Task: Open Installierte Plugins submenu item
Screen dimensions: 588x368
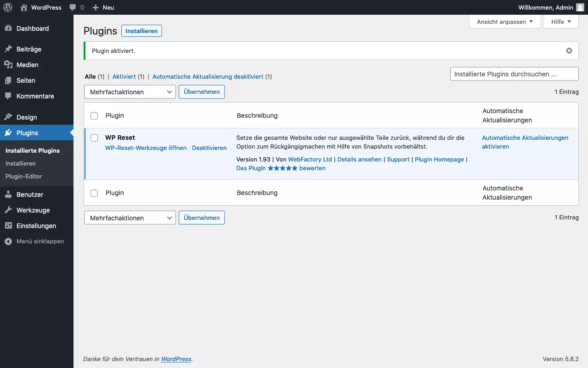Action: coord(33,150)
